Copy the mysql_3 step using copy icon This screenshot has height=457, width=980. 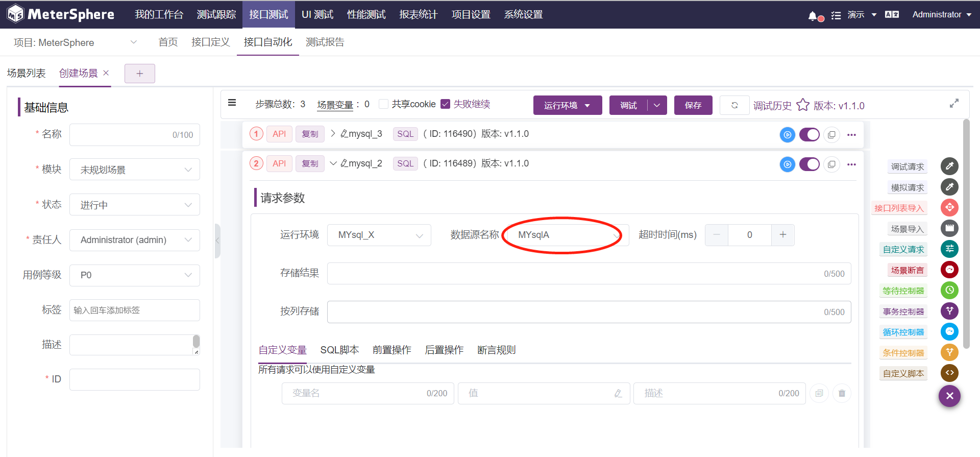[x=831, y=135]
